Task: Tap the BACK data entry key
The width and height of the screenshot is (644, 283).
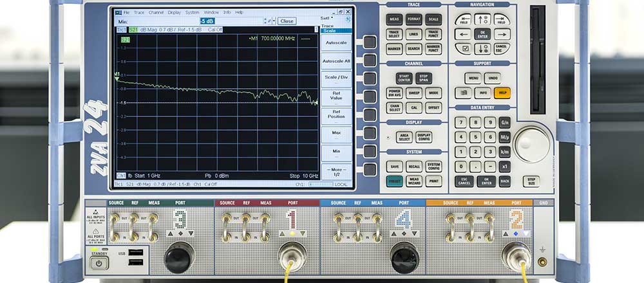Action: point(504,181)
